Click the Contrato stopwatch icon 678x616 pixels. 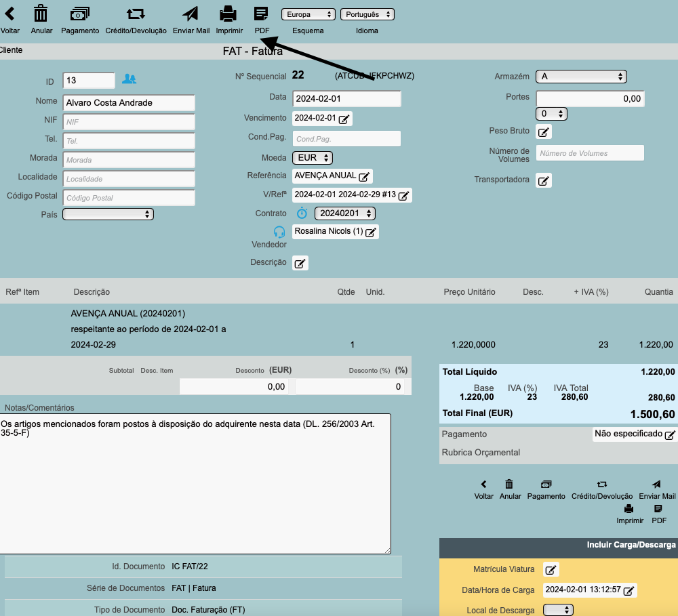click(x=302, y=213)
